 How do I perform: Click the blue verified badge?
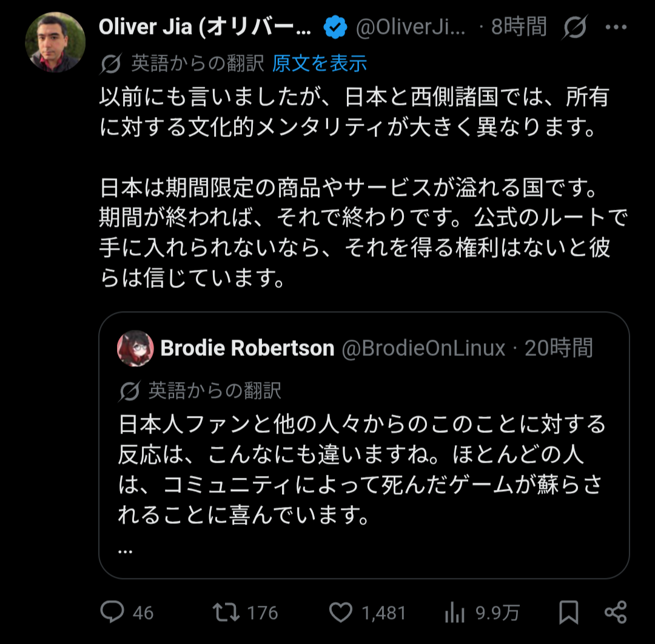(x=335, y=27)
